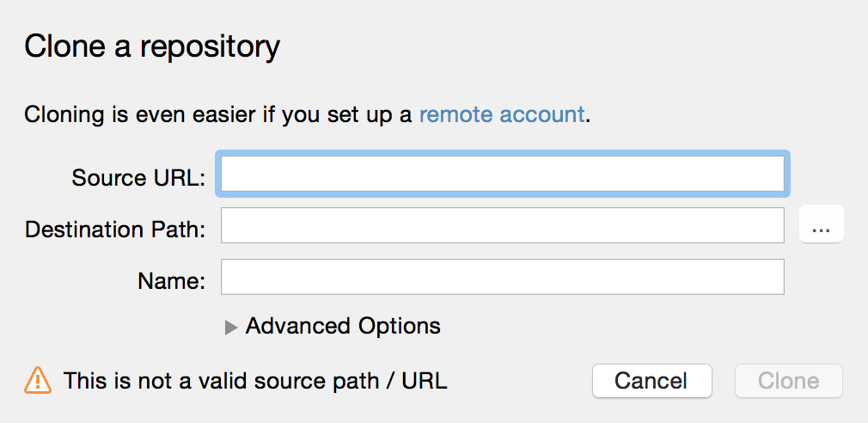Select the Name input field
Image resolution: width=868 pixels, height=423 pixels.
(503, 277)
